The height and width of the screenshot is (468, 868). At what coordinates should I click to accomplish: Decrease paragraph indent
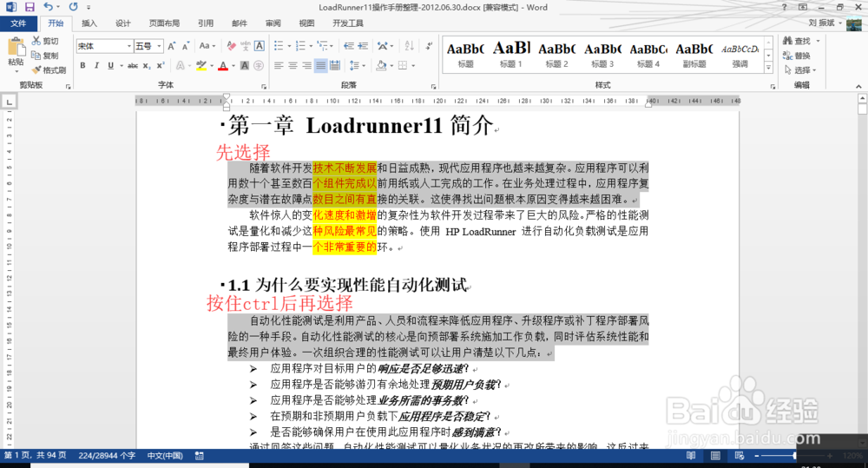pos(349,46)
